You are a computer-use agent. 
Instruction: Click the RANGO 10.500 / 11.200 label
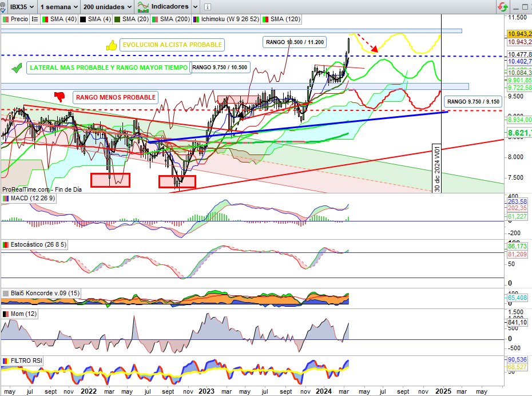293,42
